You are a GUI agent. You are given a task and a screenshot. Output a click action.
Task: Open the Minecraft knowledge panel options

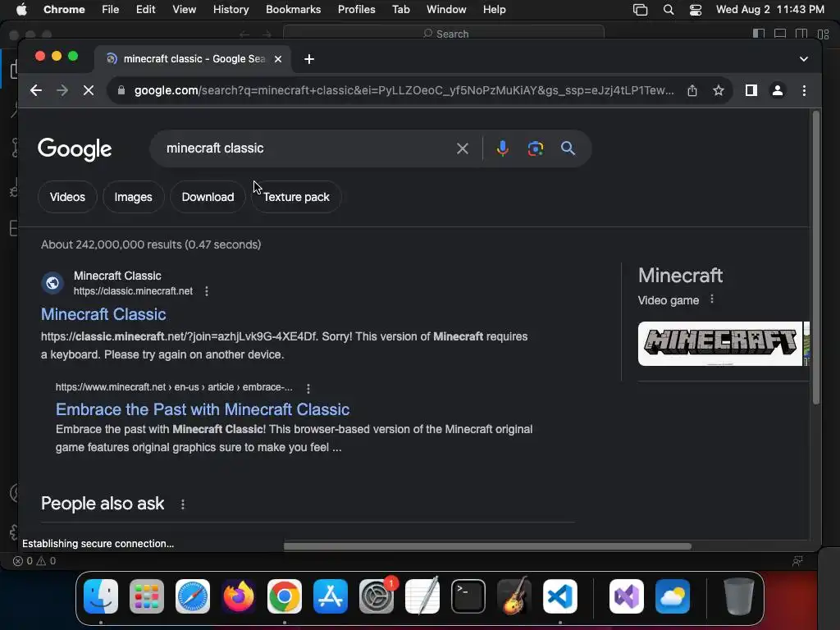click(x=712, y=299)
